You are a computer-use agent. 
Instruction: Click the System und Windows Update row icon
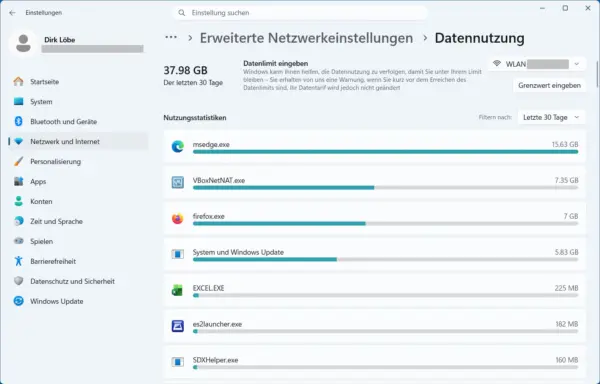coord(178,254)
